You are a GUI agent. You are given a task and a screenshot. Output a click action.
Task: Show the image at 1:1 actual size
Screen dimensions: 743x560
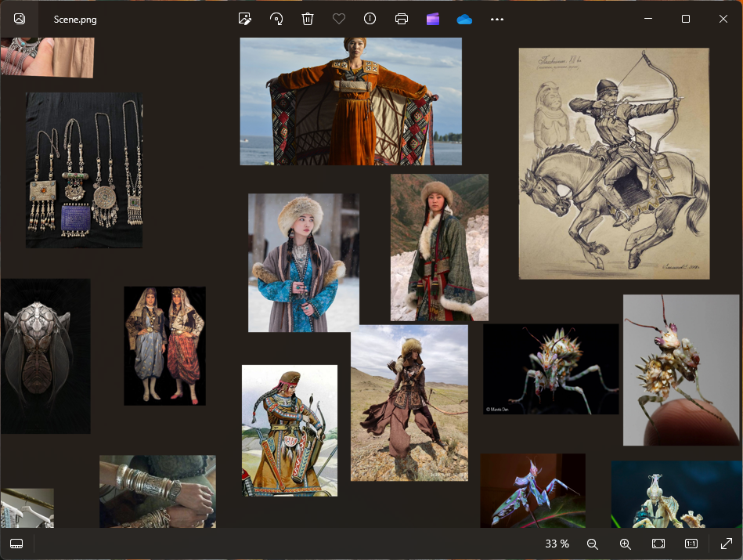(x=691, y=544)
